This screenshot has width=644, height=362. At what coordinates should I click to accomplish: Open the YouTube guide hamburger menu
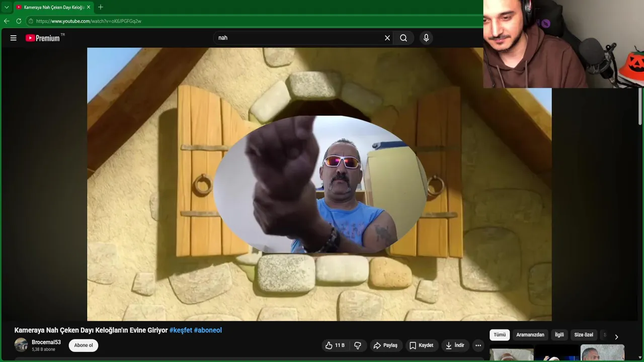tap(14, 38)
